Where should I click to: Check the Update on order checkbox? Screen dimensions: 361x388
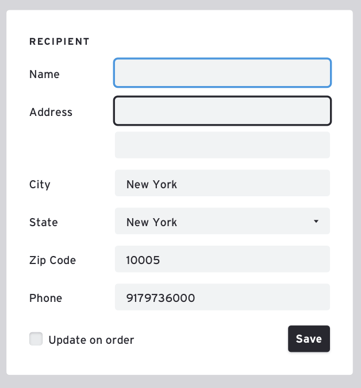36,339
